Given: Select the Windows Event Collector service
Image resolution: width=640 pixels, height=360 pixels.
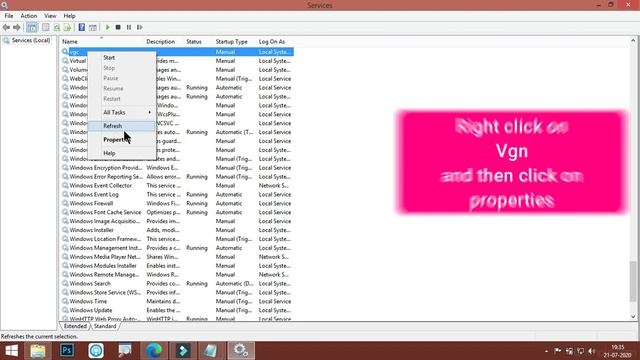Looking at the screenshot, I should pos(177,186).
